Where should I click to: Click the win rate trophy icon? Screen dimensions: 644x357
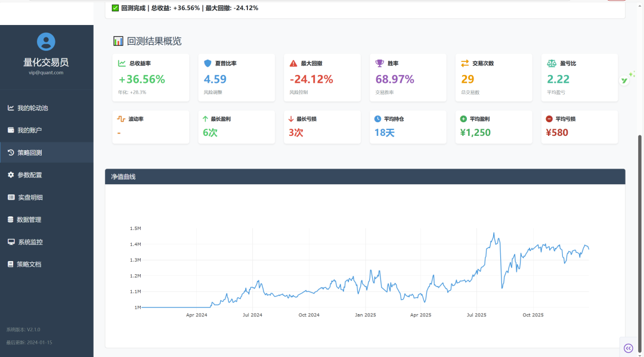(379, 63)
